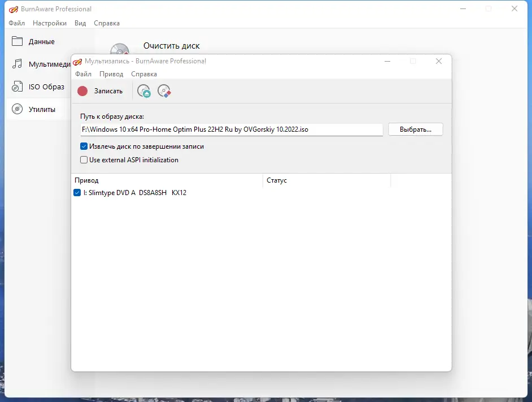The image size is (532, 402).
Task: Click the Очистить диск heading
Action: click(171, 46)
